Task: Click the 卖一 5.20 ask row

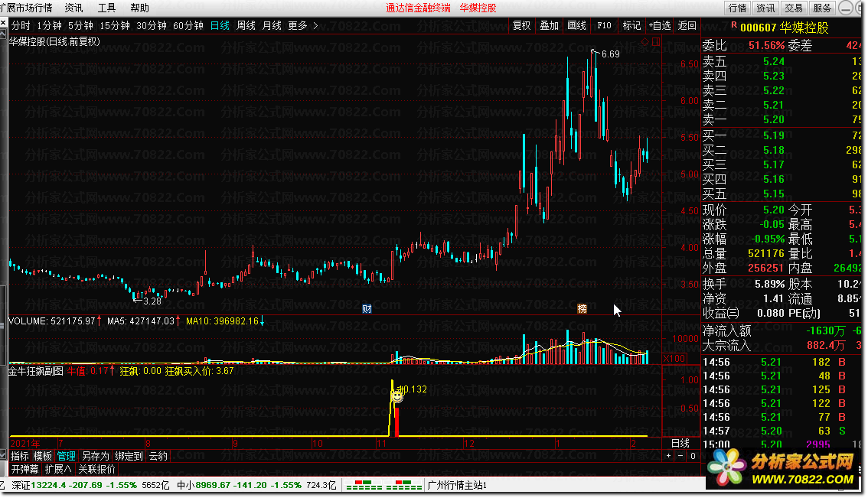Action: click(x=782, y=119)
